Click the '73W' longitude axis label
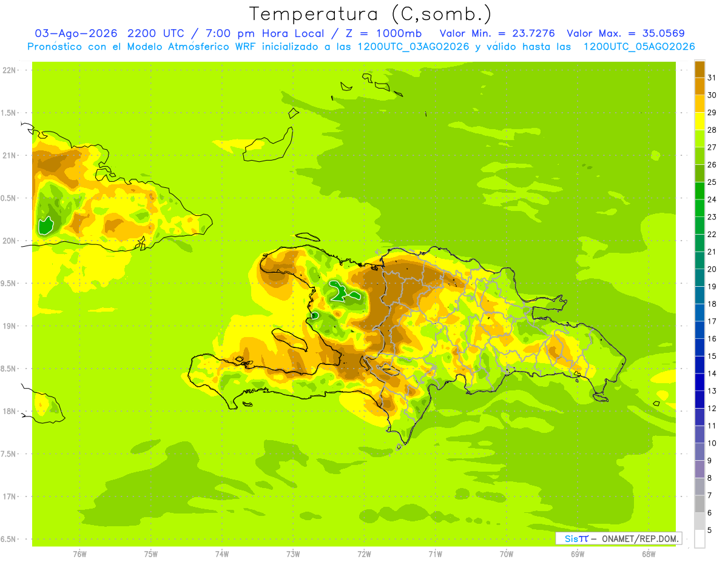The width and height of the screenshot is (728, 562). (x=293, y=554)
